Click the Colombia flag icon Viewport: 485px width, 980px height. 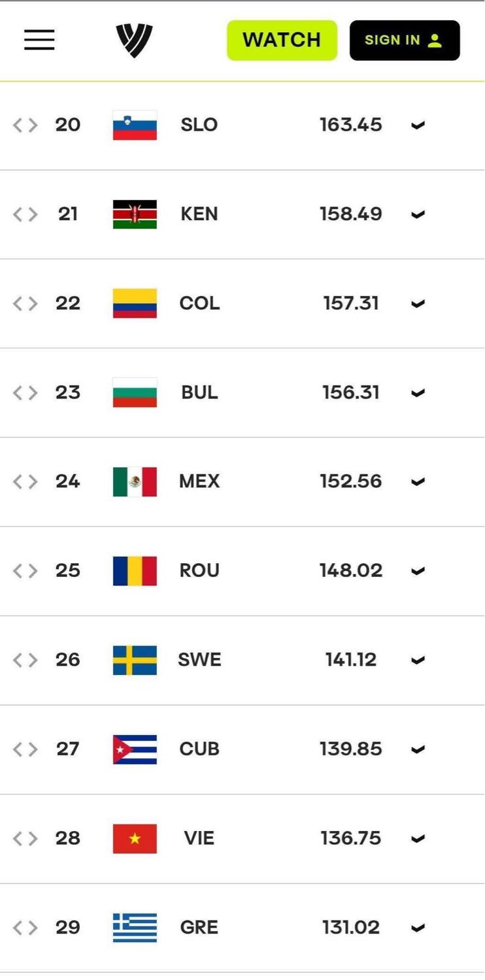135,303
